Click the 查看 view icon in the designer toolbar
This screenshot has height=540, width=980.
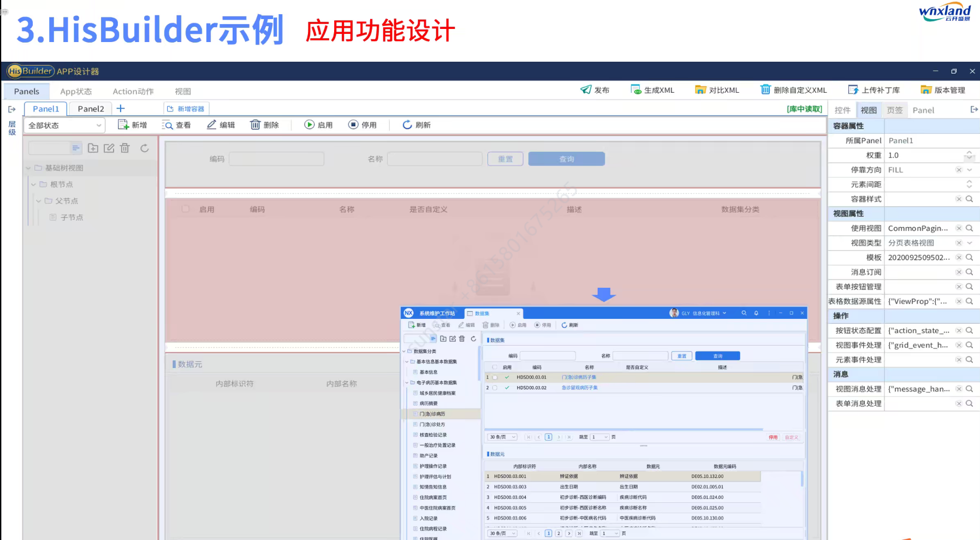167,124
